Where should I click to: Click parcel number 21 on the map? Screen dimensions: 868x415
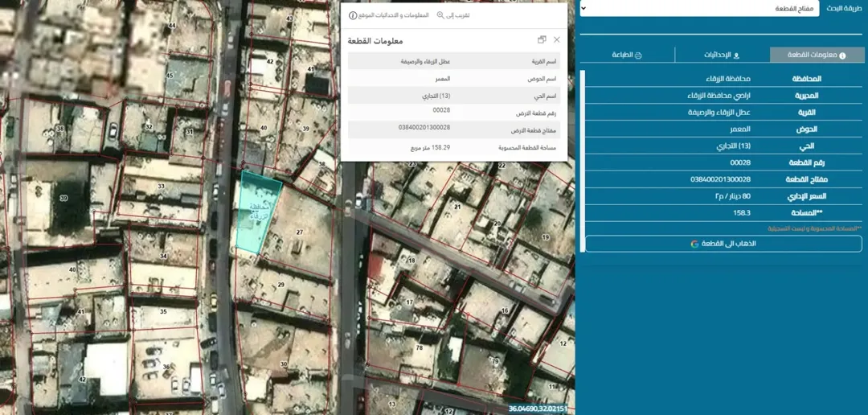457,207
